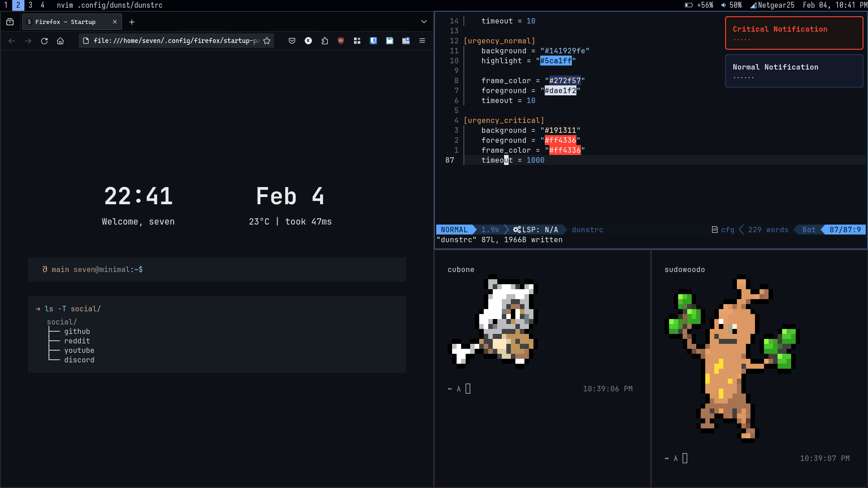This screenshot has width=868, height=488.
Task: Open the K account extension icon
Action: pyautogui.click(x=308, y=41)
